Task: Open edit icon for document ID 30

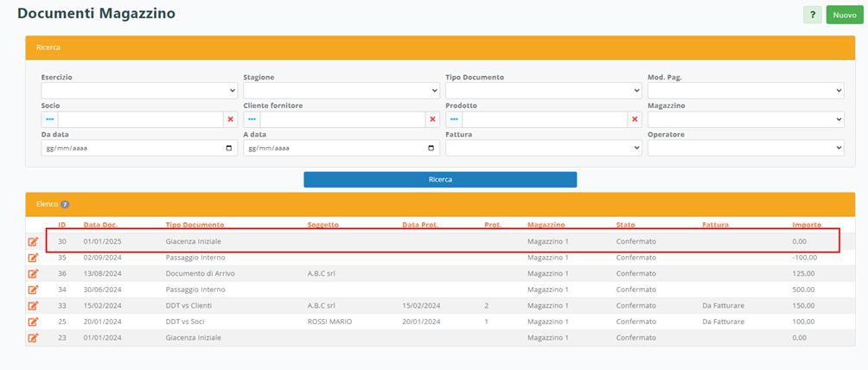Action: 34,242
